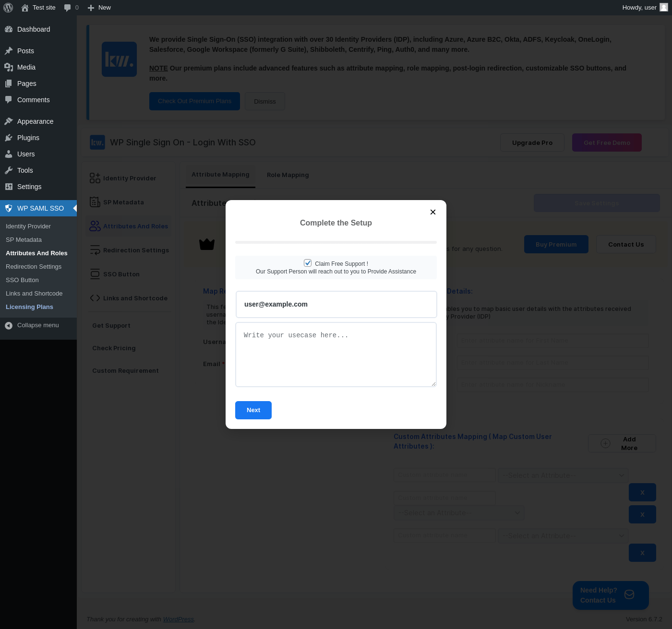Click the Next button in the dialog

253,410
